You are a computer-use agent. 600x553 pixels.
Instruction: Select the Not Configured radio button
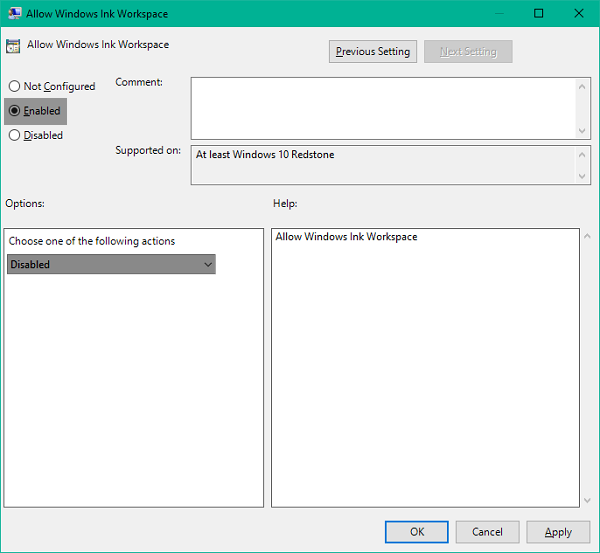click(14, 87)
